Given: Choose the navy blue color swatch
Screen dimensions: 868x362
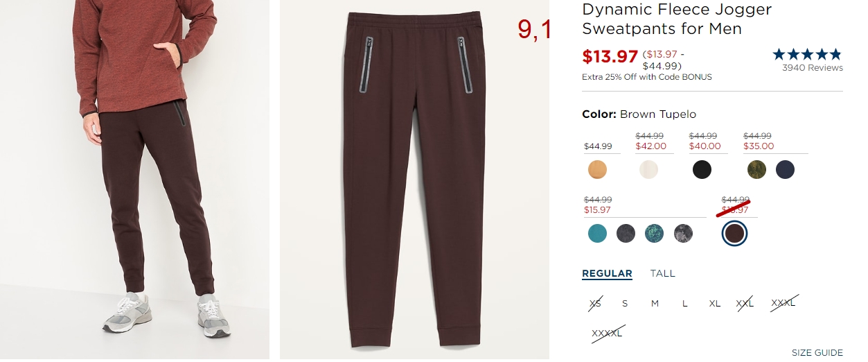Looking at the screenshot, I should pyautogui.click(x=785, y=169).
